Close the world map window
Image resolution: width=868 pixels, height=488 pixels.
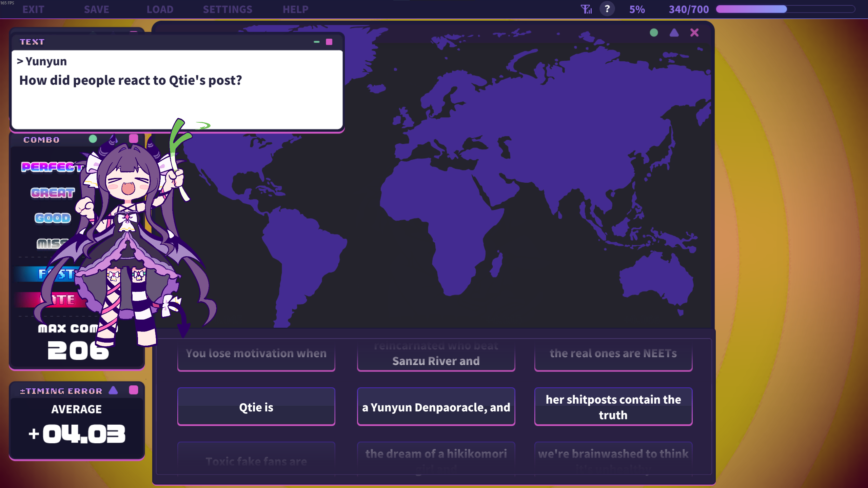coord(694,33)
